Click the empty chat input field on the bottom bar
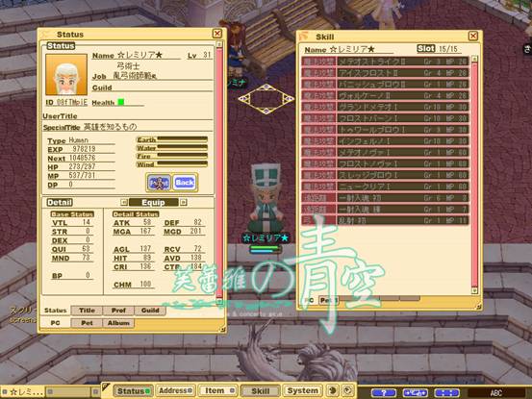 click(69, 392)
